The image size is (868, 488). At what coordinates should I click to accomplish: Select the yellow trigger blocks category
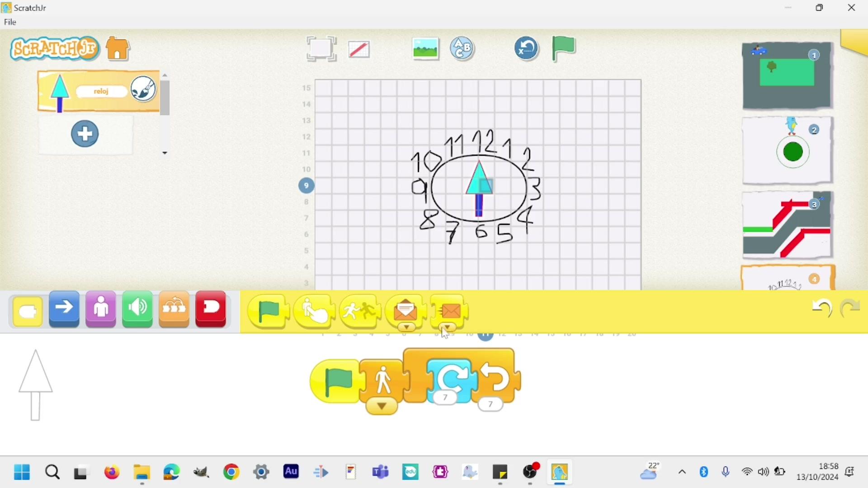pos(28,311)
